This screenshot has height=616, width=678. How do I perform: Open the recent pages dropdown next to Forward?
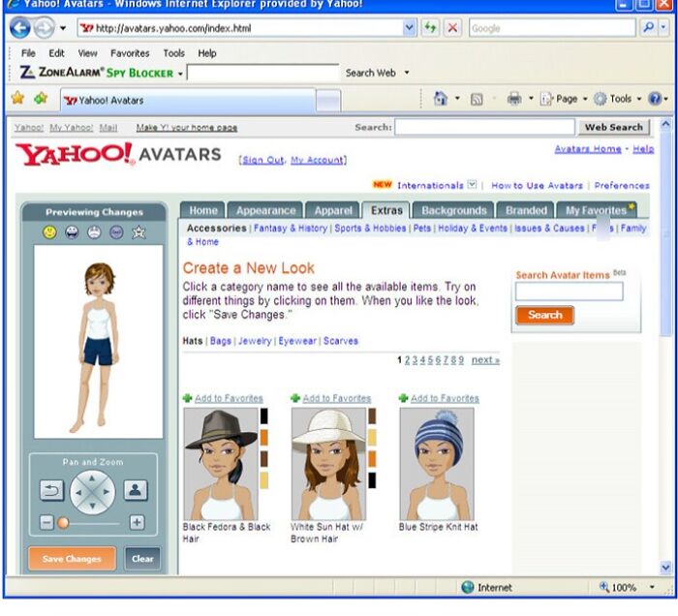pyautogui.click(x=63, y=28)
